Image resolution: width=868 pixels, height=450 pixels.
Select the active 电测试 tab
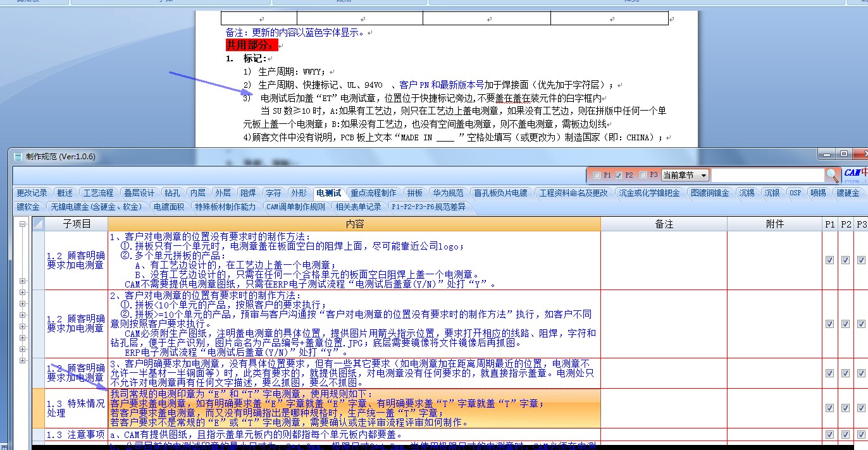(329, 193)
